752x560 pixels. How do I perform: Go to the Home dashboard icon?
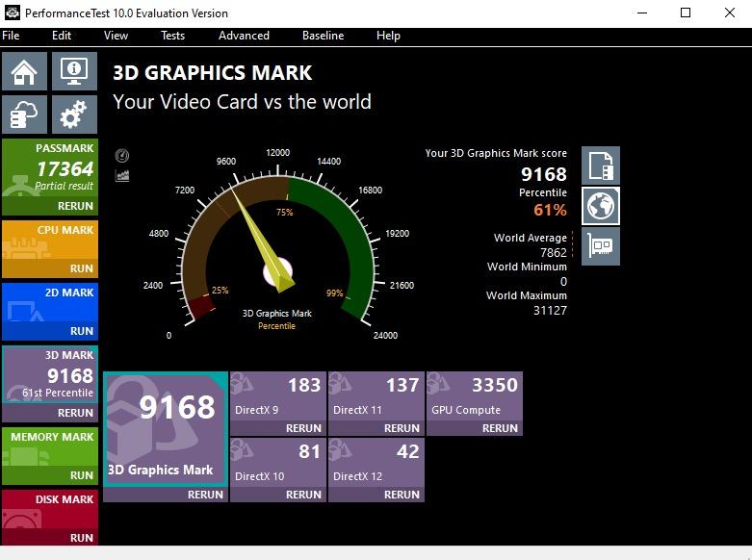[24, 71]
